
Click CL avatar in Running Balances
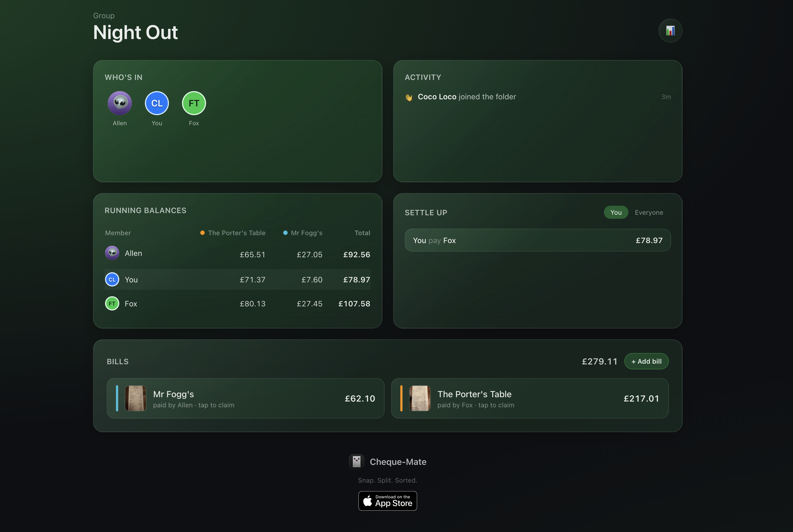point(112,280)
